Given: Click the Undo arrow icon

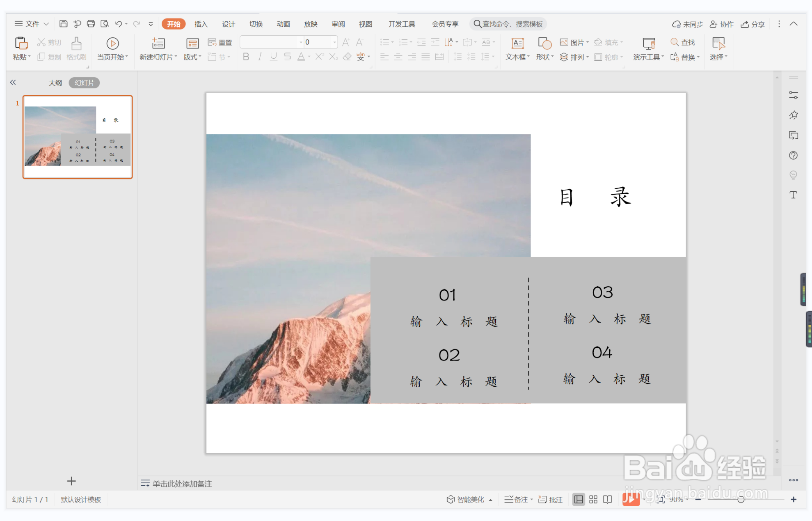Looking at the screenshot, I should coord(118,24).
